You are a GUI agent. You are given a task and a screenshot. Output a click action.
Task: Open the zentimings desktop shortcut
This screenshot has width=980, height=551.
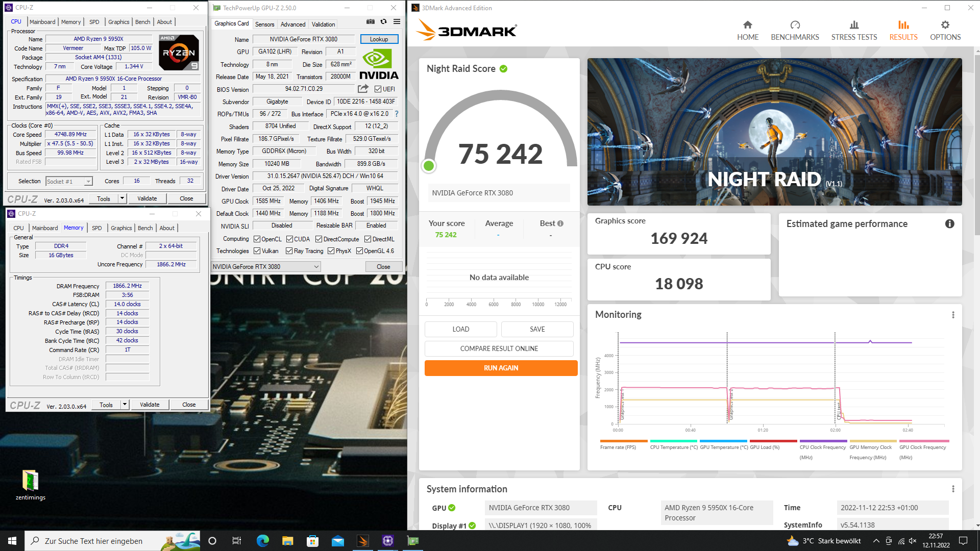[30, 485]
